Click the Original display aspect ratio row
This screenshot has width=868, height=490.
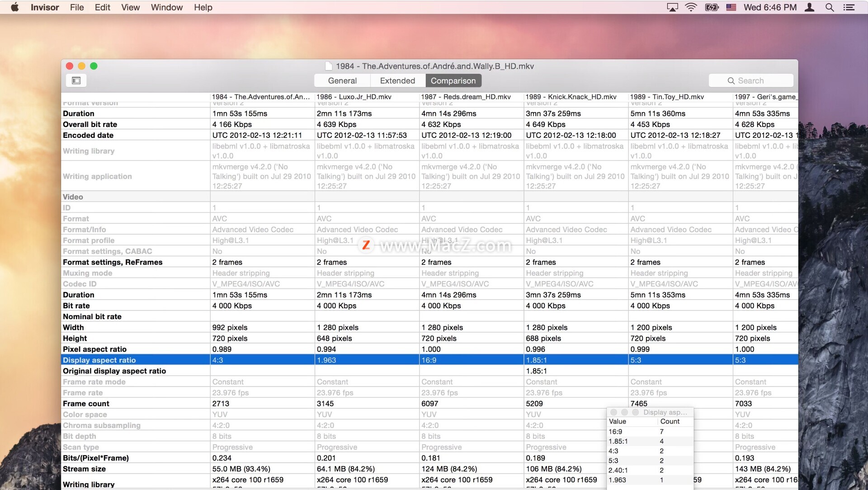pyautogui.click(x=429, y=371)
